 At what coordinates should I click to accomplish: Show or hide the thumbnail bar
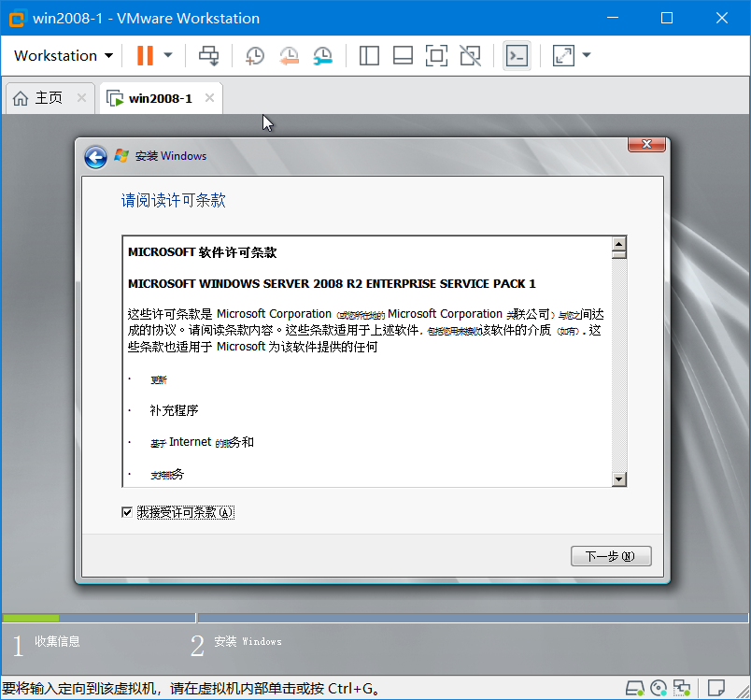(402, 55)
